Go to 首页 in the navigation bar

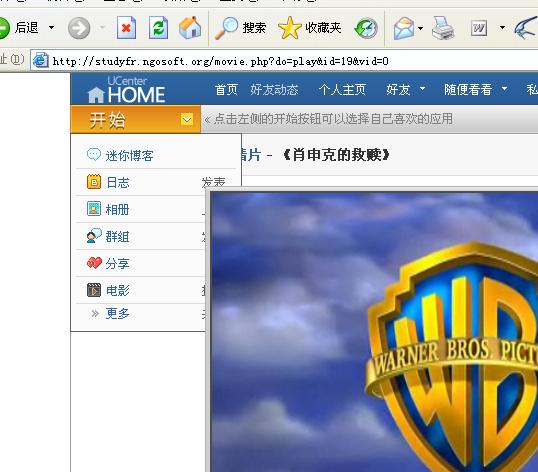point(226,90)
